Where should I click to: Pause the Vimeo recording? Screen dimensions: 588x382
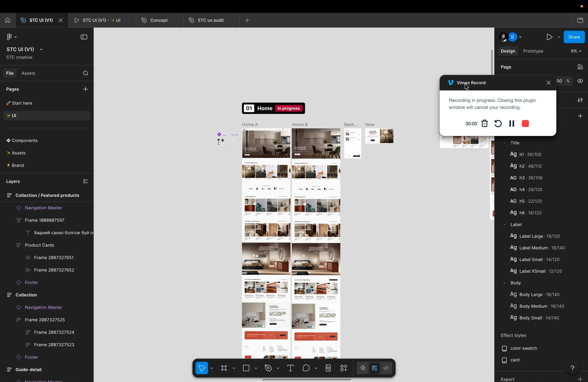click(x=512, y=124)
